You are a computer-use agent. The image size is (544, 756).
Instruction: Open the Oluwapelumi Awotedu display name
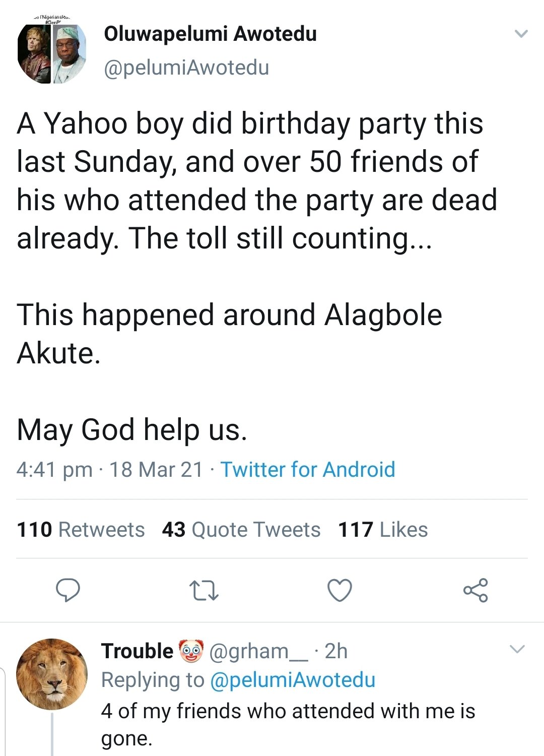(x=210, y=34)
